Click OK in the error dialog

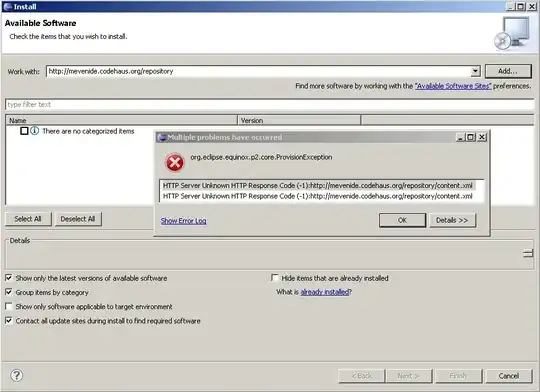point(402,220)
